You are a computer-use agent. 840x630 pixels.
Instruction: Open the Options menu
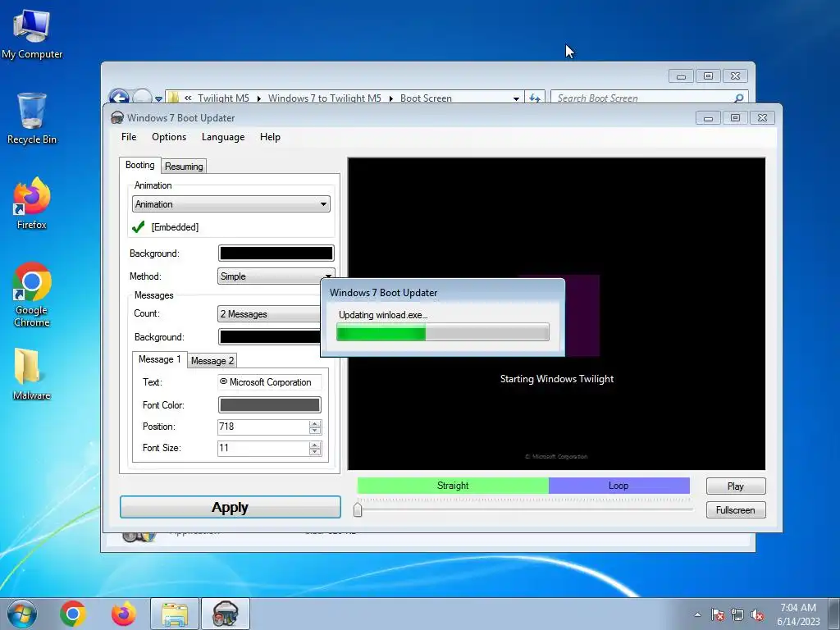point(169,137)
